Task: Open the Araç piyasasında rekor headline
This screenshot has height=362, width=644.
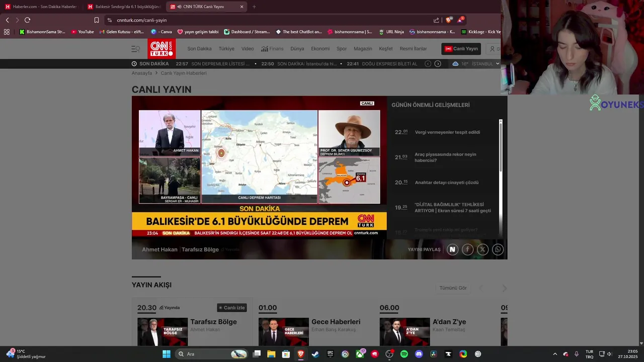Action: tap(445, 157)
